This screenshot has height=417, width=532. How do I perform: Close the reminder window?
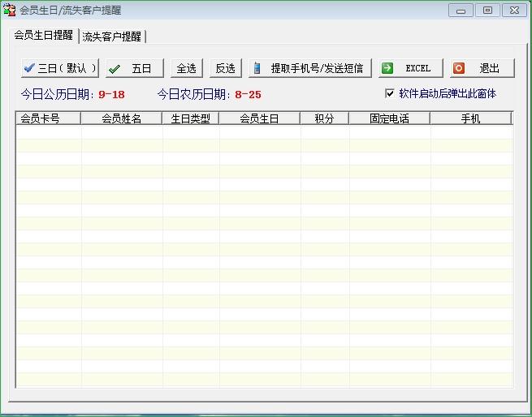tap(514, 11)
